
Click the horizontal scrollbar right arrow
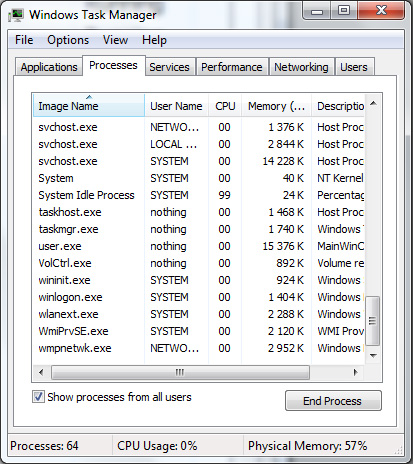356,372
